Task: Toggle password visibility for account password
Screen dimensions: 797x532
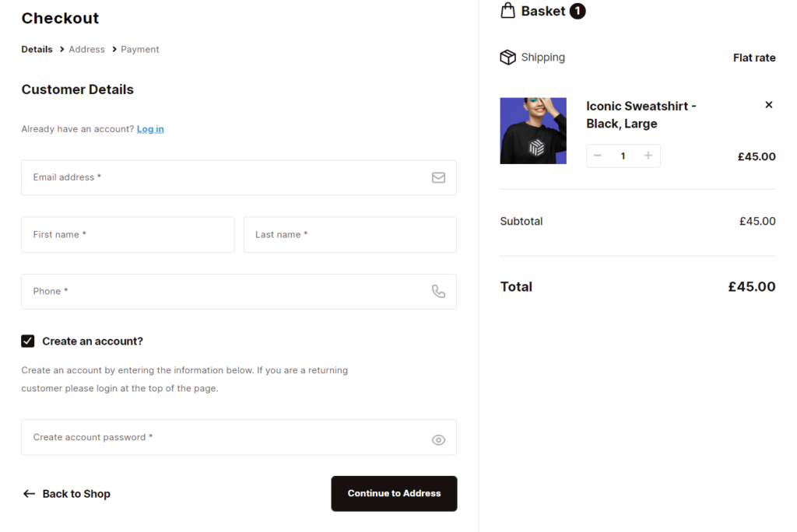Action: (438, 438)
